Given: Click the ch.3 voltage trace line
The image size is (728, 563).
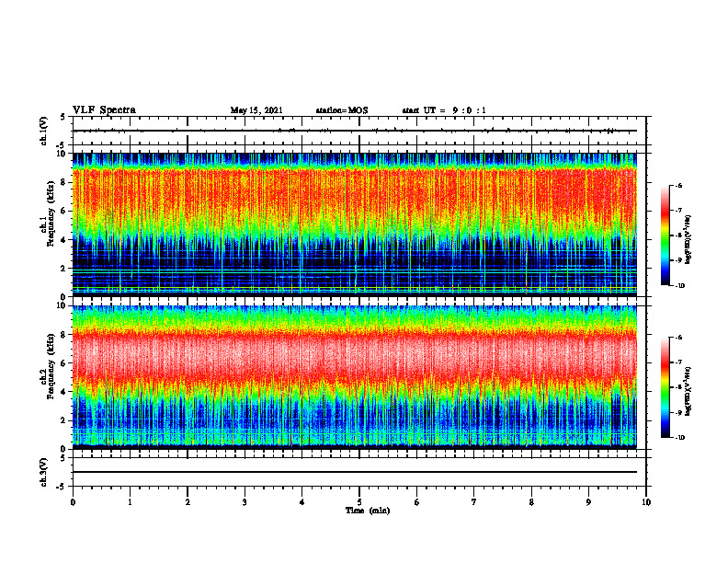Looking at the screenshot, I should (355, 472).
